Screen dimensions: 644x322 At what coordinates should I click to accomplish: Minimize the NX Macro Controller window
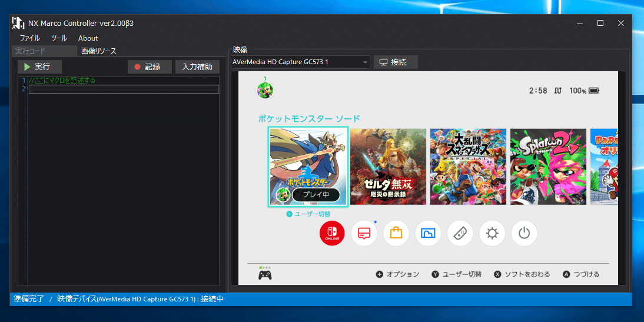click(x=580, y=24)
